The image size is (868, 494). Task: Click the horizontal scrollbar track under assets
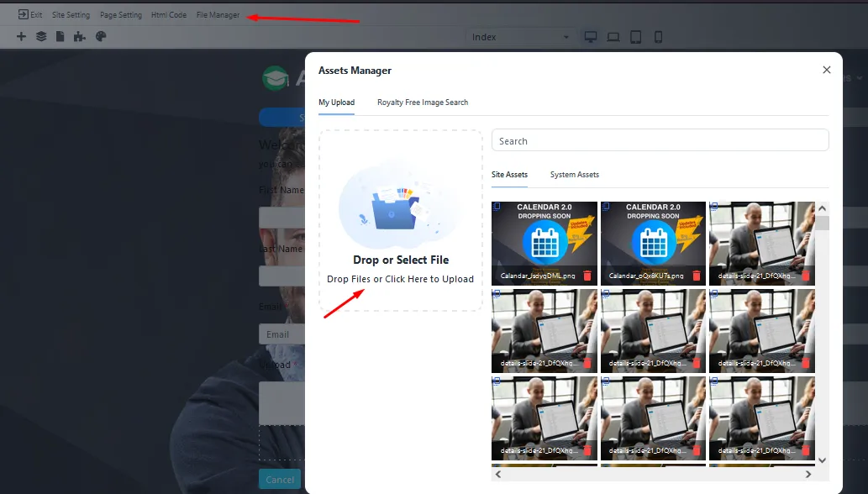653,474
